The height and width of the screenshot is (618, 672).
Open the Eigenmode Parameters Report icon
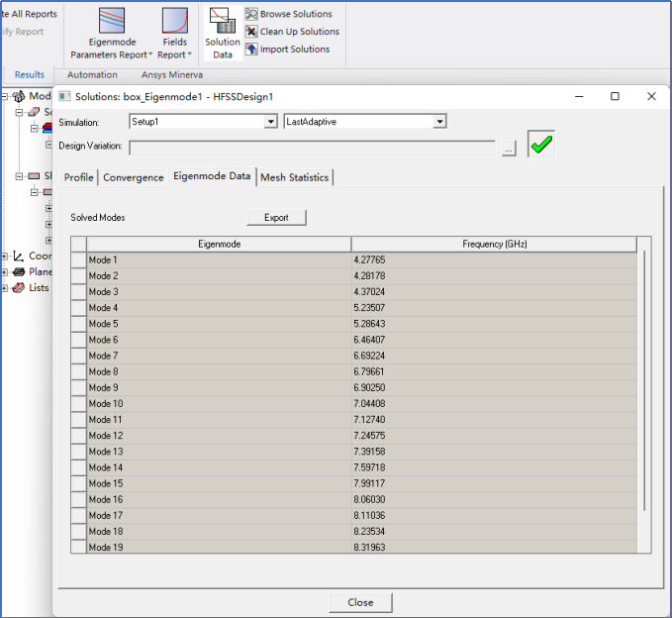click(112, 21)
